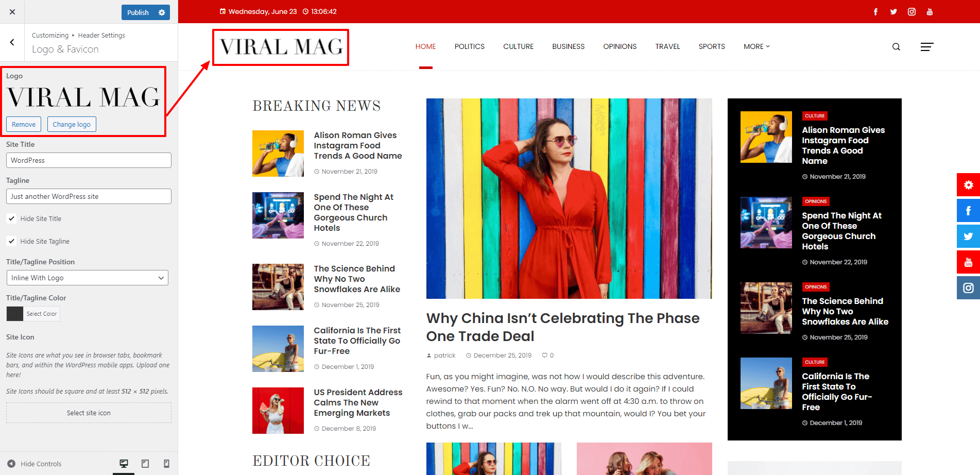Uncheck Hide Site Title checkbox
The width and height of the screenshot is (980, 475).
11,218
